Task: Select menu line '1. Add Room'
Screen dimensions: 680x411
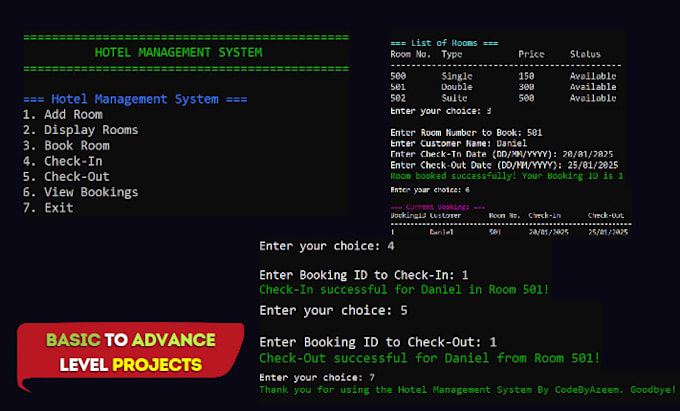Action: (x=63, y=114)
